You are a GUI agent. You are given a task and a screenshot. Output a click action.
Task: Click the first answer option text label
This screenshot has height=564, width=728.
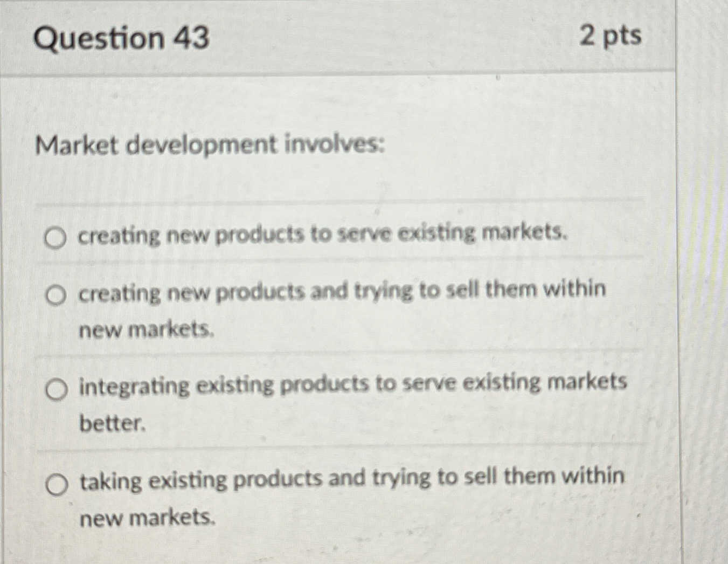point(323,235)
